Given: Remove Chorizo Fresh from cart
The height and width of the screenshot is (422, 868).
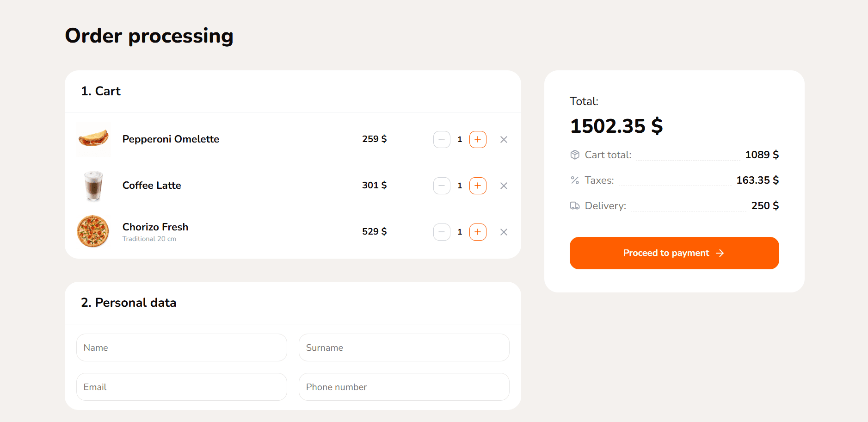Looking at the screenshot, I should [504, 232].
